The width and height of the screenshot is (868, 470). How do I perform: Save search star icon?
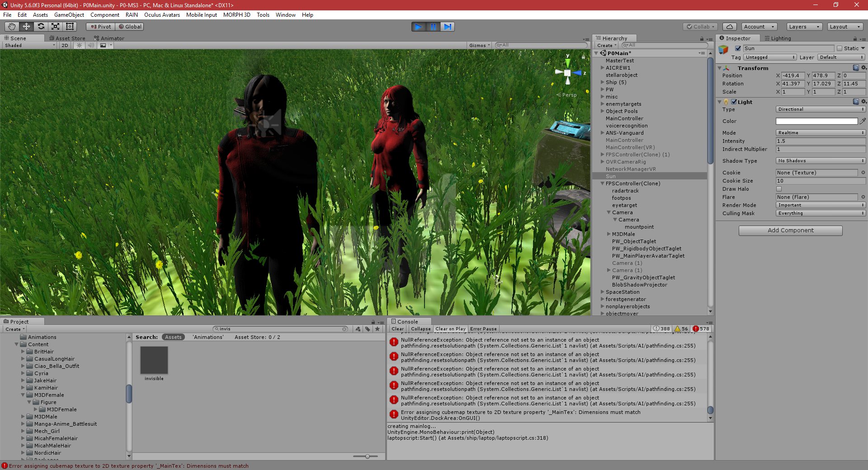pos(377,329)
